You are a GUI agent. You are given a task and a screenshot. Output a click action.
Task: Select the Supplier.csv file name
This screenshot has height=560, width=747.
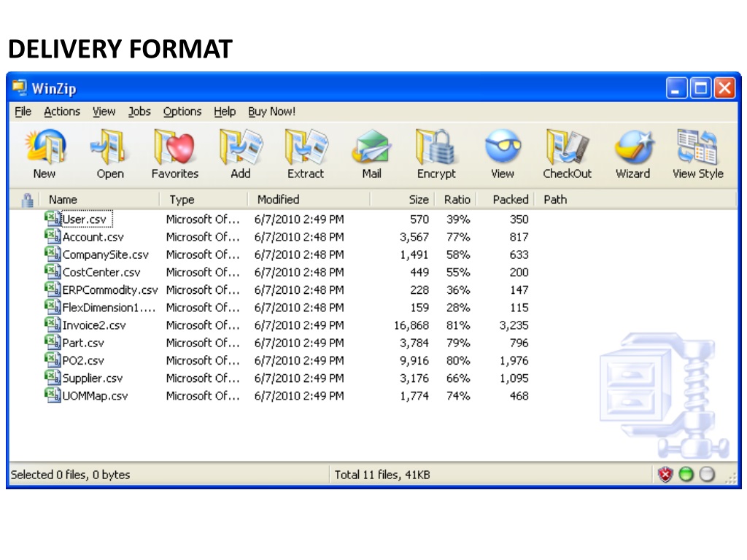tap(93, 378)
